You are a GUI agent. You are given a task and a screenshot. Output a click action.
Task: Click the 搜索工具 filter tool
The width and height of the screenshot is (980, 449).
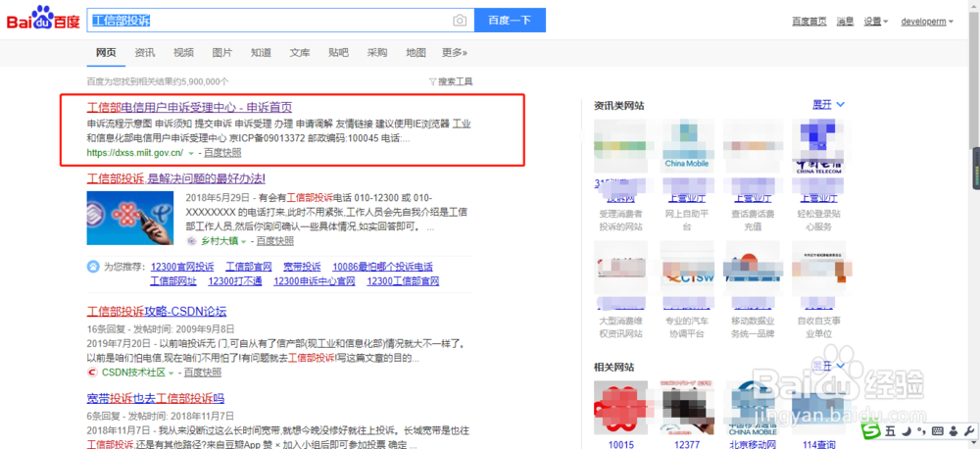click(451, 81)
